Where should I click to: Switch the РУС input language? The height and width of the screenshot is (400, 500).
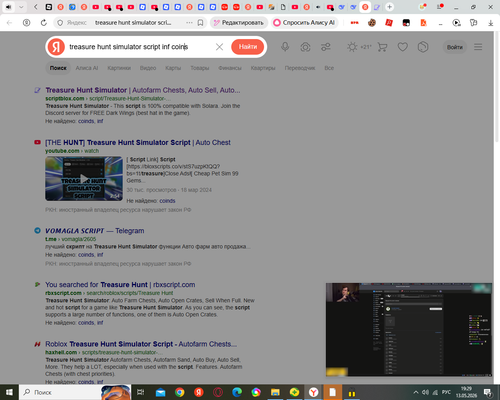(446, 392)
